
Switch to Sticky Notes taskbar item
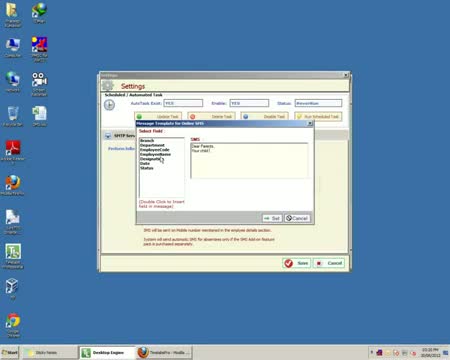(x=50, y=352)
